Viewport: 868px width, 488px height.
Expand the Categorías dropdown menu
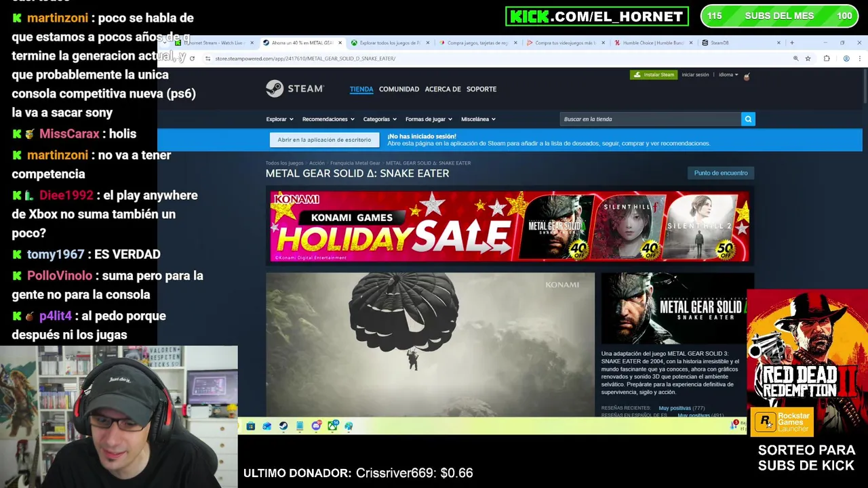coord(380,119)
